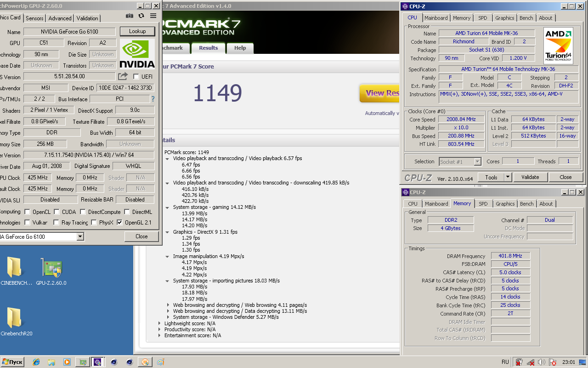Take a GPU-Z screenshot with camera icon
588x368 pixels.
pyautogui.click(x=130, y=16)
